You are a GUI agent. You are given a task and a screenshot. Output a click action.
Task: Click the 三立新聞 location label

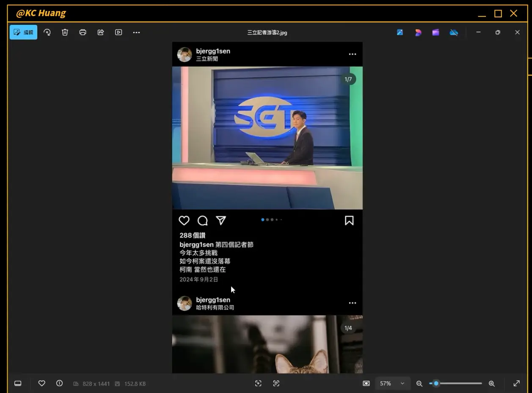[x=207, y=59]
